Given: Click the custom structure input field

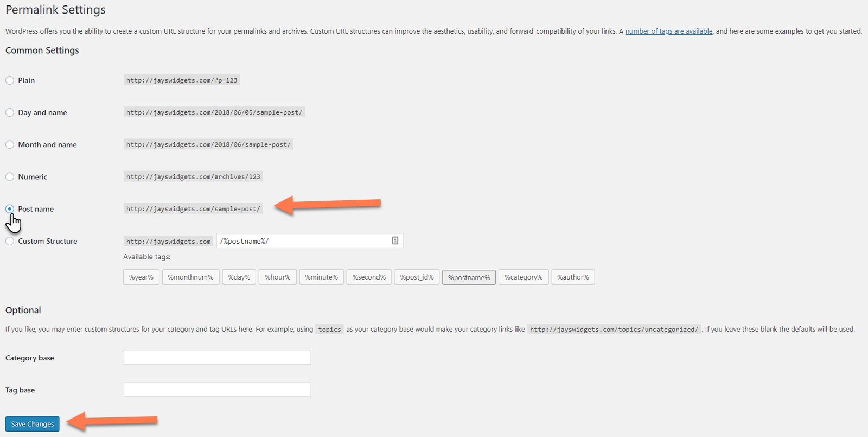Looking at the screenshot, I should tap(310, 241).
